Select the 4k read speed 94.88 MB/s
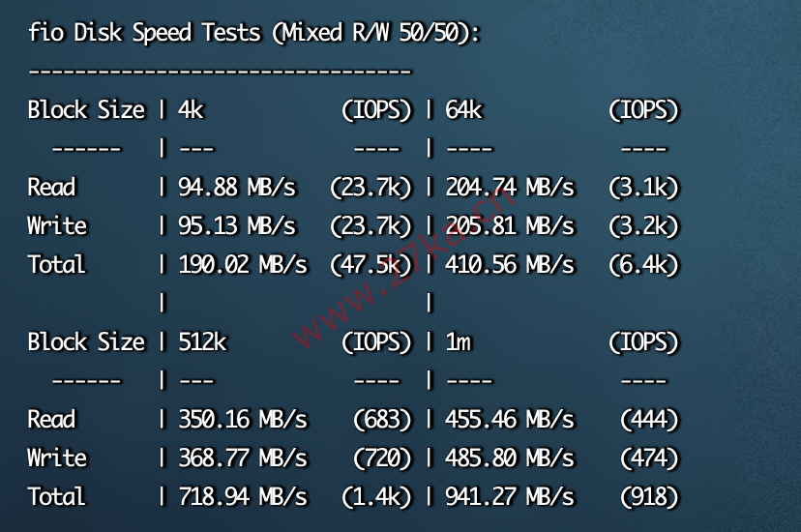Image resolution: width=801 pixels, height=532 pixels. (x=237, y=188)
